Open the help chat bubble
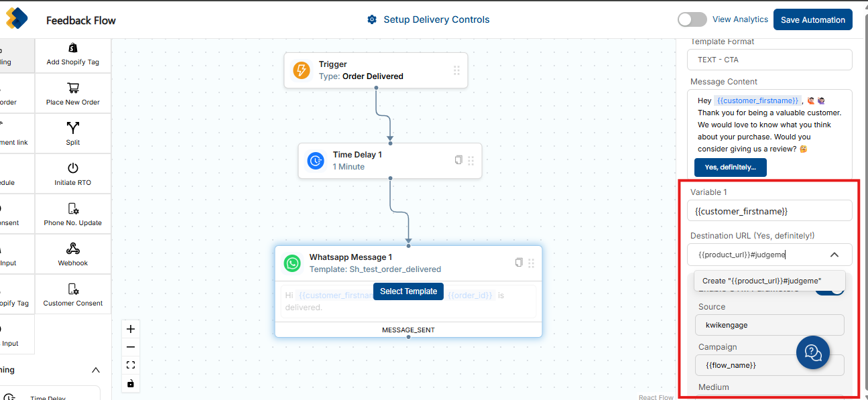This screenshot has width=868, height=400. (812, 352)
